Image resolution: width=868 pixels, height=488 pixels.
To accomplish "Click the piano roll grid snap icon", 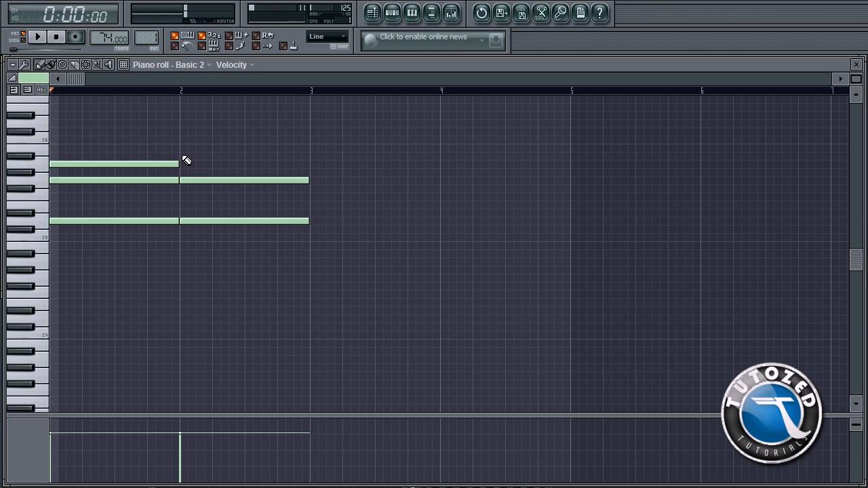I will click(123, 64).
